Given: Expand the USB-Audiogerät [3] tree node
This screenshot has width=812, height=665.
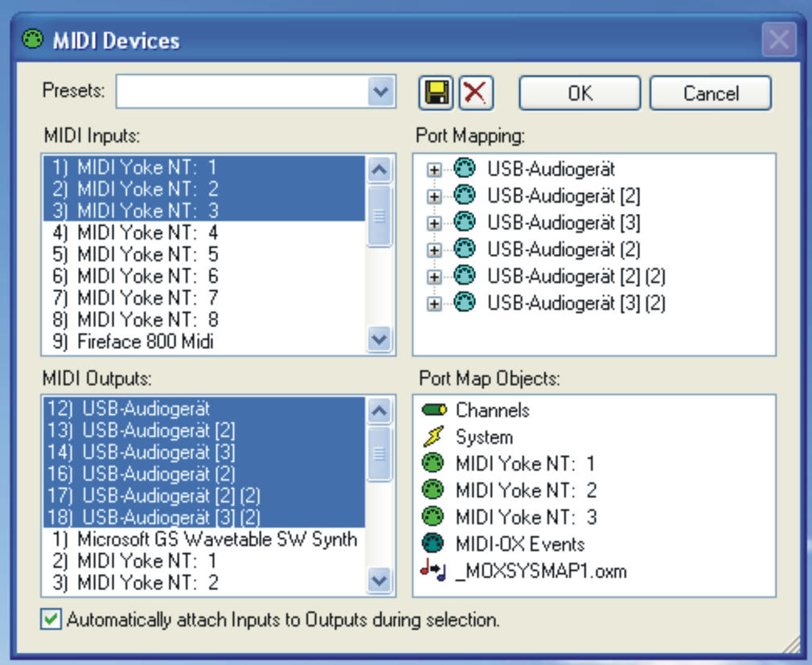Looking at the screenshot, I should point(433,224).
